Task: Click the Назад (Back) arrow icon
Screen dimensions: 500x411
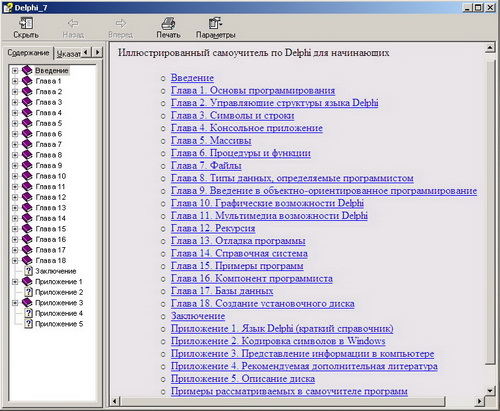Action: [x=73, y=23]
